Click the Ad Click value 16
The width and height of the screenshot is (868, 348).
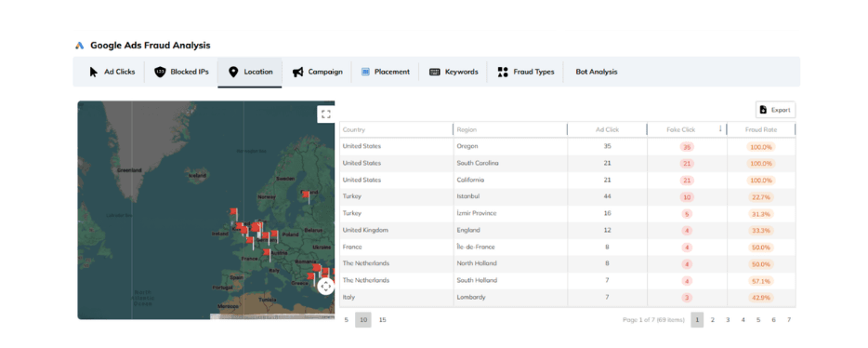[x=607, y=213]
